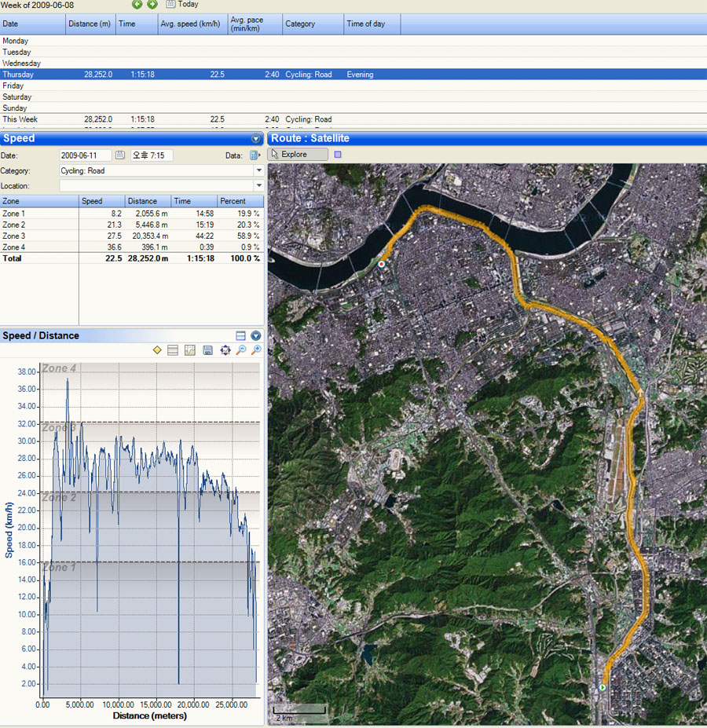Screen dimensions: 707x728
Task: Click the fit-to-window arrows icon on chart
Action: click(225, 350)
